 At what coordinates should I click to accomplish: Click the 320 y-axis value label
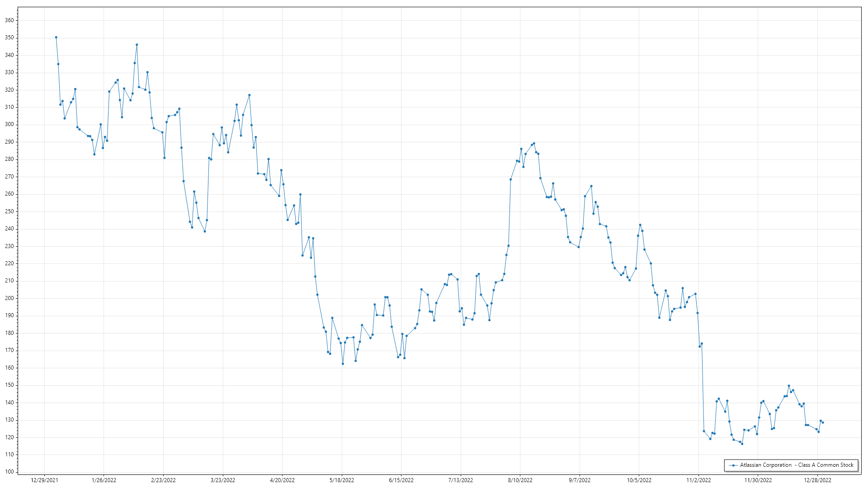click(9, 90)
